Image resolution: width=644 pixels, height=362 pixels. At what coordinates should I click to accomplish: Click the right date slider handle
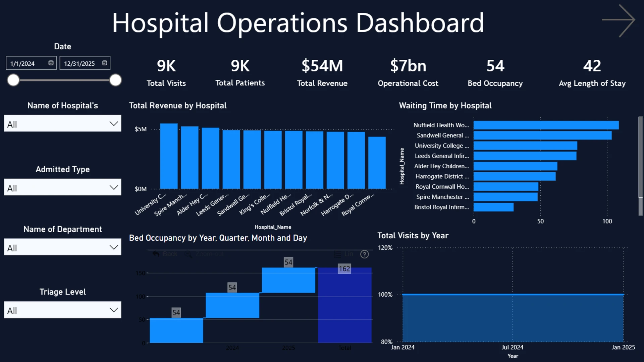(115, 80)
